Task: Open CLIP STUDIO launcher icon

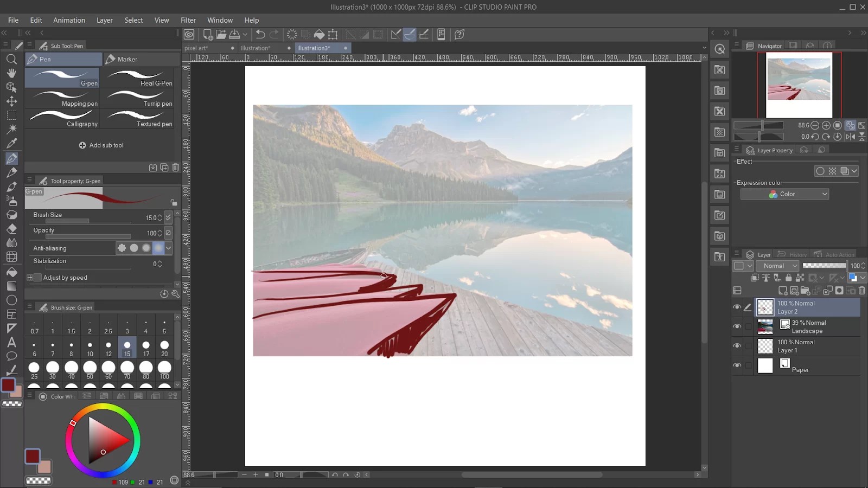Action: [x=189, y=35]
